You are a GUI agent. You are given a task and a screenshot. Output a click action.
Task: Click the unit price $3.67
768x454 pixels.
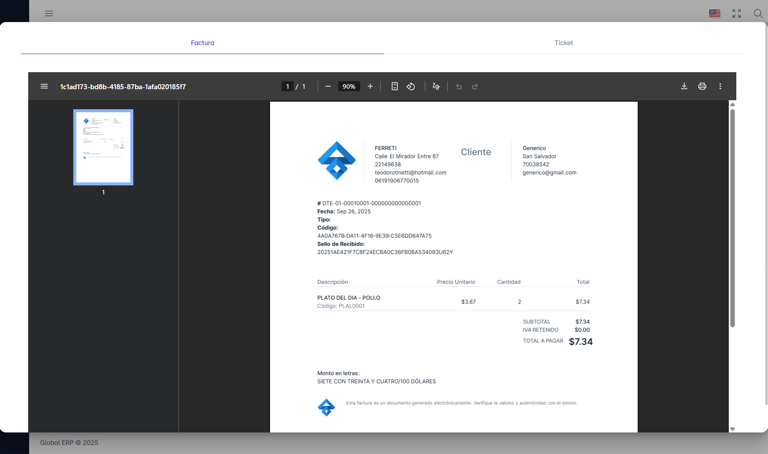[x=468, y=302]
